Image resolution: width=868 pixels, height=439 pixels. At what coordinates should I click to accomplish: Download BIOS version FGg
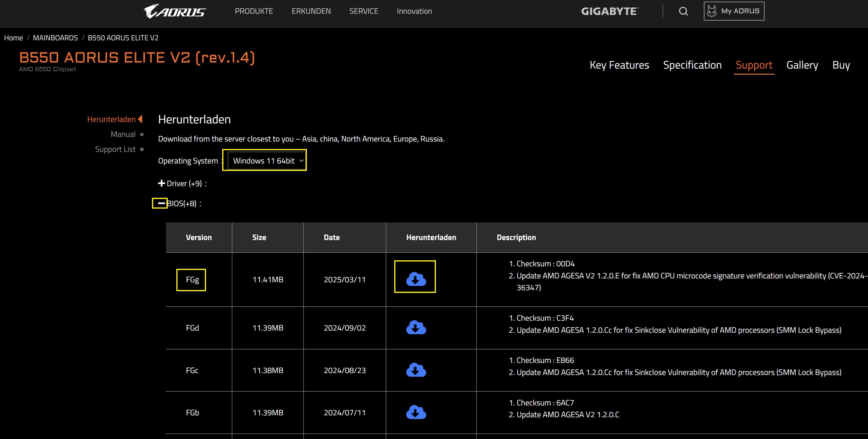(416, 279)
